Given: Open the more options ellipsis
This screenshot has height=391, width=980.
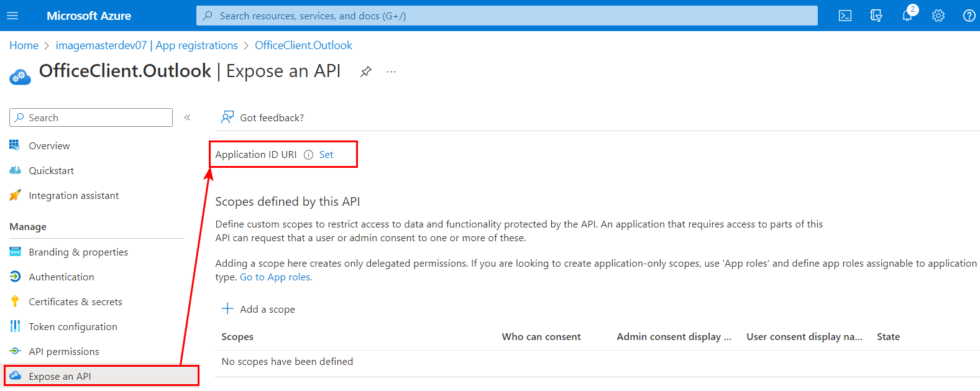Looking at the screenshot, I should (x=391, y=71).
